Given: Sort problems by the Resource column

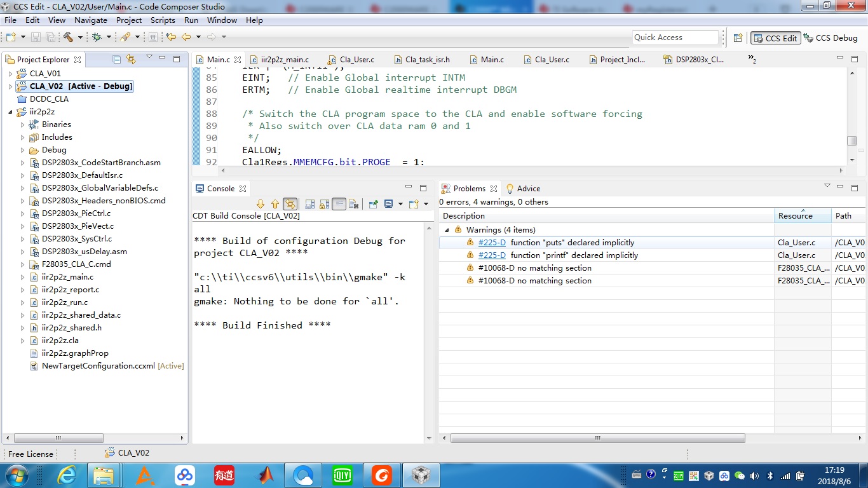Looking at the screenshot, I should [x=803, y=215].
